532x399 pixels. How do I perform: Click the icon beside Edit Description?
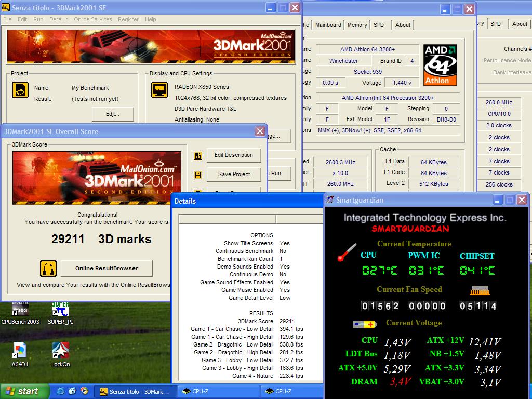198,156
